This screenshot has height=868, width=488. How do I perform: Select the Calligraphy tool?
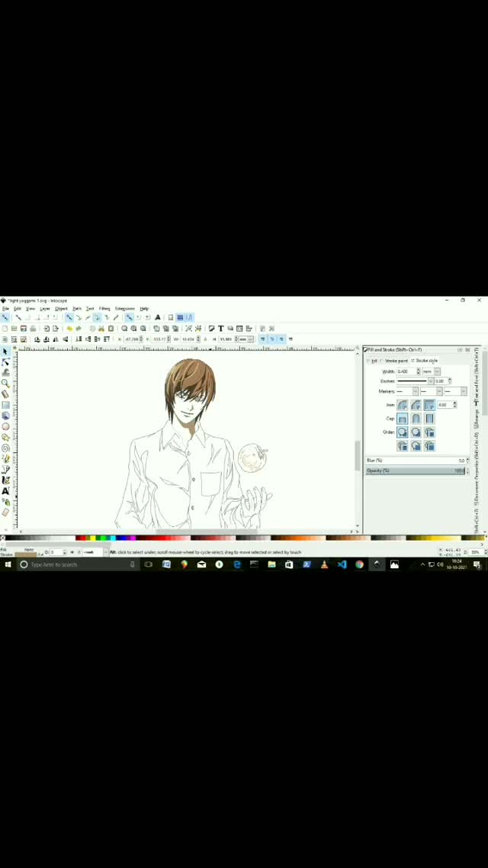pos(5,480)
